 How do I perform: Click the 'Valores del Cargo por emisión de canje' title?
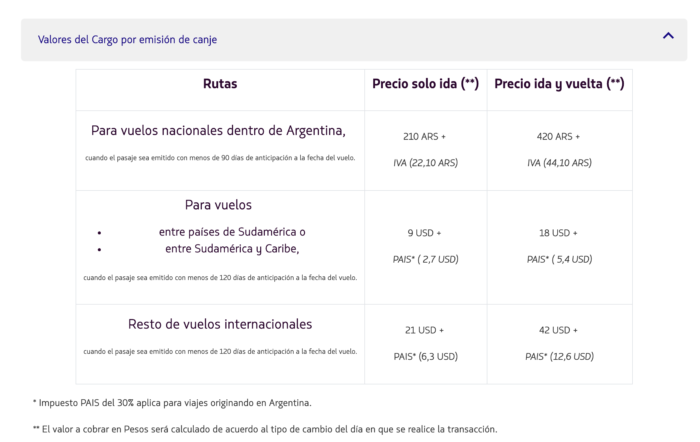pyautogui.click(x=127, y=40)
